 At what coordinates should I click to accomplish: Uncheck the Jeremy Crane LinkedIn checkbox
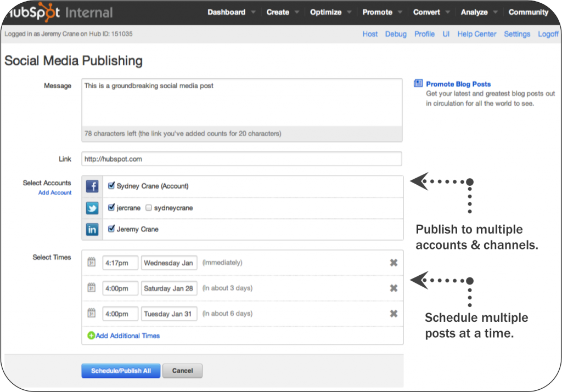tap(111, 229)
